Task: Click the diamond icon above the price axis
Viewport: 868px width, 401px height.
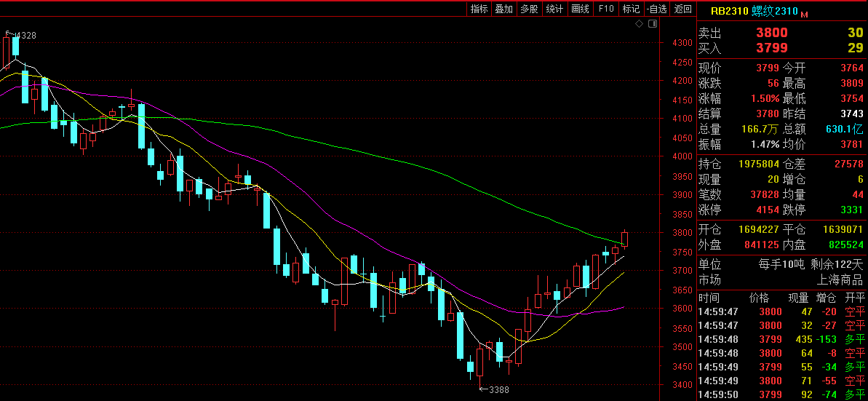Action: (x=639, y=24)
